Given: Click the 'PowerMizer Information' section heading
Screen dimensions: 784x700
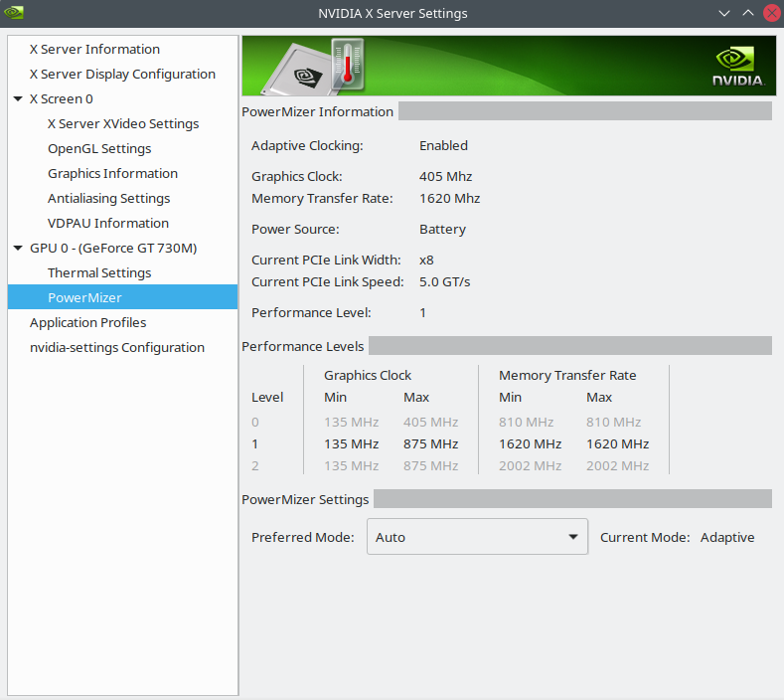Looking at the screenshot, I should click(317, 112).
